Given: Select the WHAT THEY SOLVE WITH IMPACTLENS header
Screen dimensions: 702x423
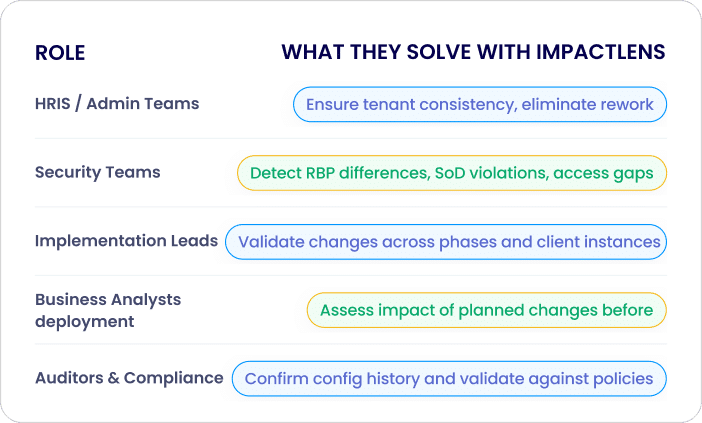Looking at the screenshot, I should 473,52.
